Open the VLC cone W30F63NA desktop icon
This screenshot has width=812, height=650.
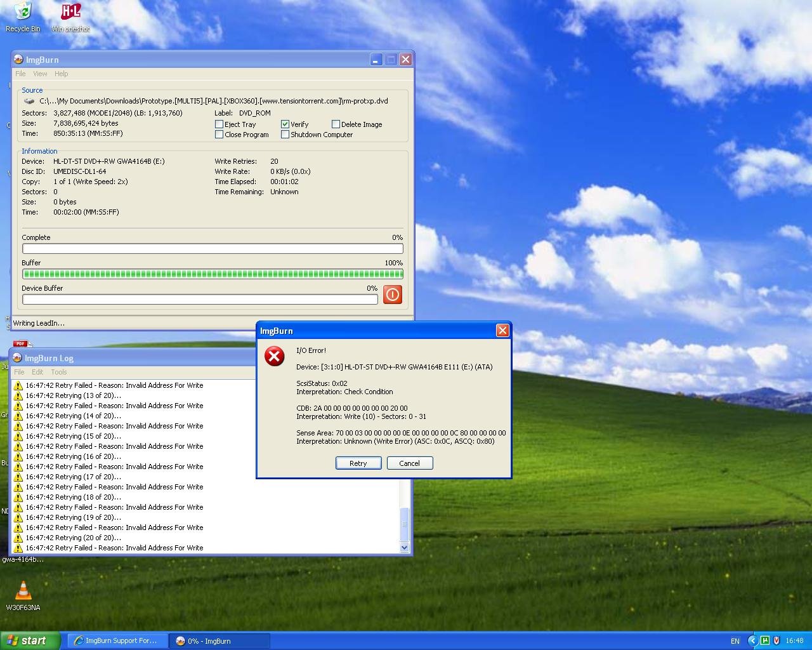coord(23,595)
